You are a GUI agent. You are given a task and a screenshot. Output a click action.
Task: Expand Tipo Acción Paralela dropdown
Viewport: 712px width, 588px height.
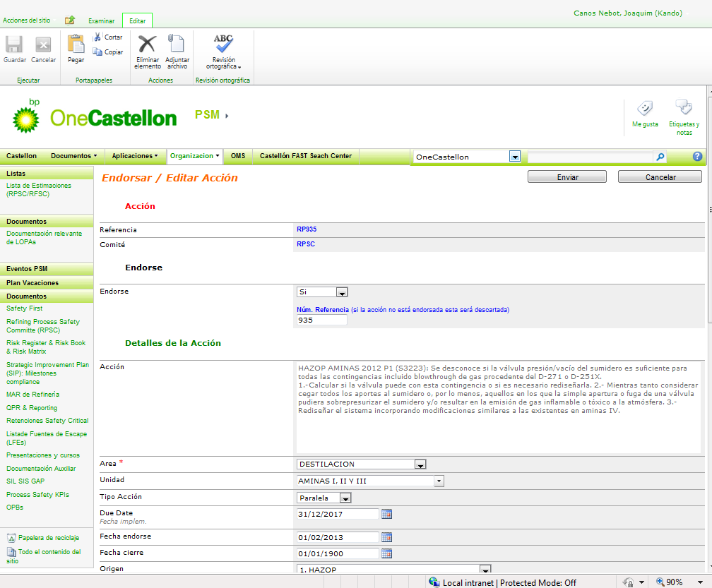point(345,498)
